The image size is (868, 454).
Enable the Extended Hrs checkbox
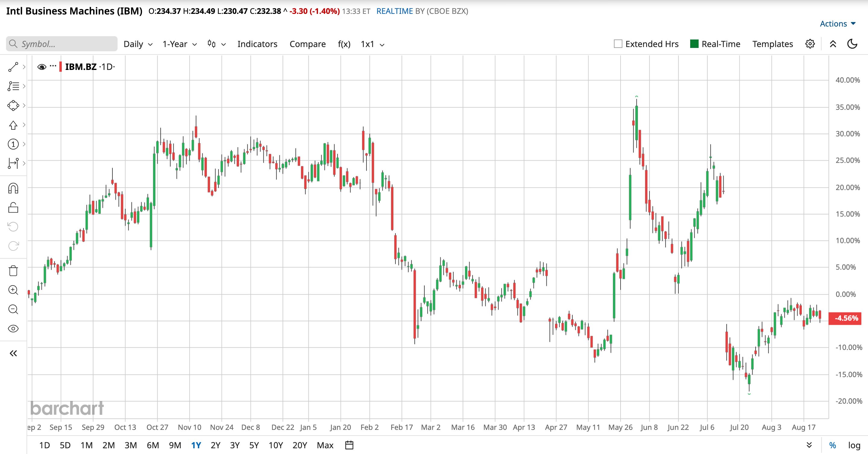[618, 44]
